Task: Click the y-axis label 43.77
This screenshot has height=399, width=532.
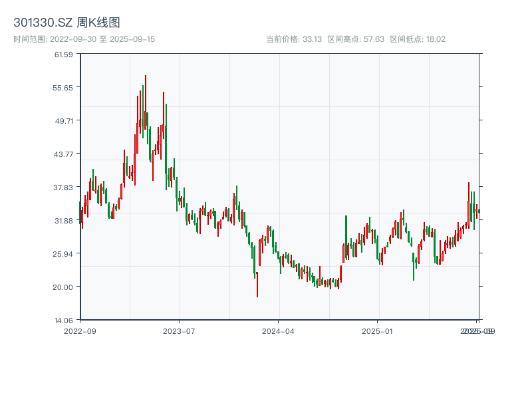Action: 63,154
